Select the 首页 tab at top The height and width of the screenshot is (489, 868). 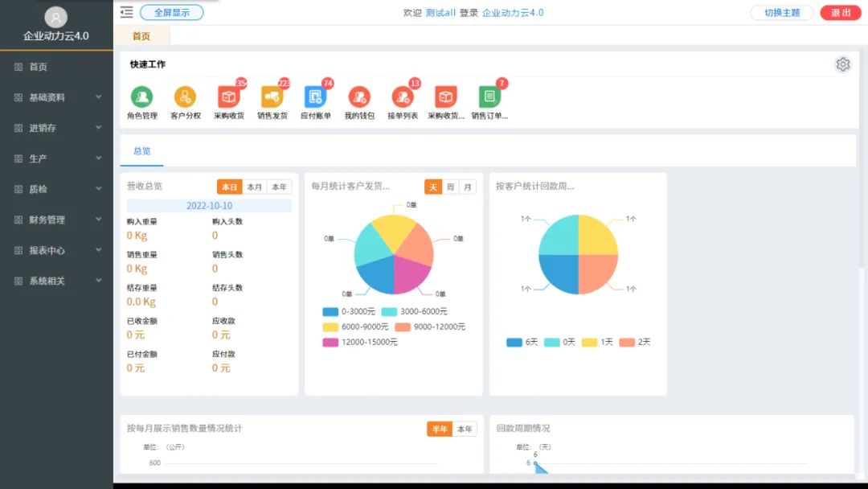141,36
